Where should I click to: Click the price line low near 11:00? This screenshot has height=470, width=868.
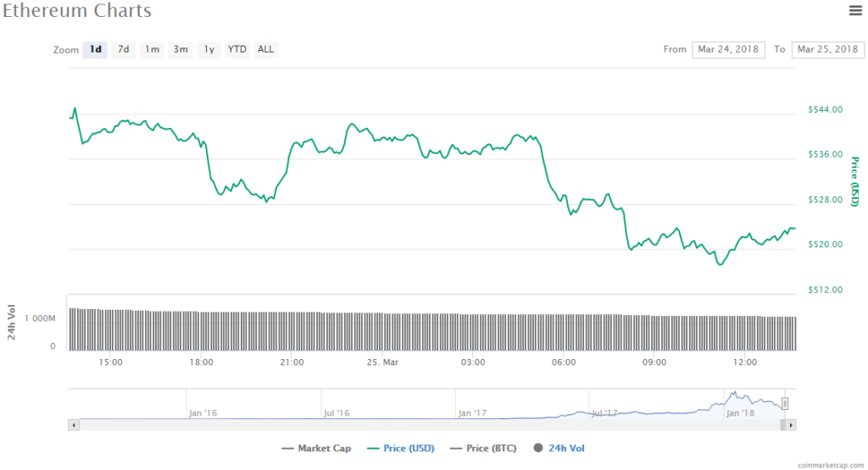tap(721, 264)
